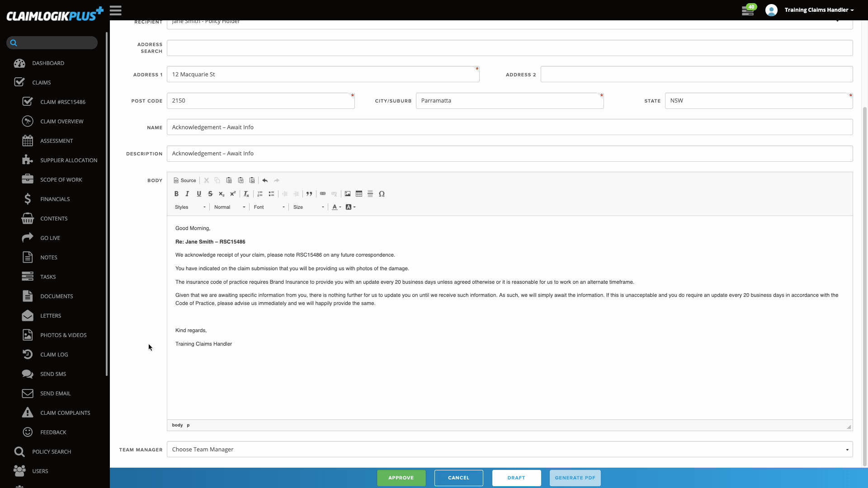Screen dimensions: 868x488
Task: Open Contents page
Action: coord(54,219)
